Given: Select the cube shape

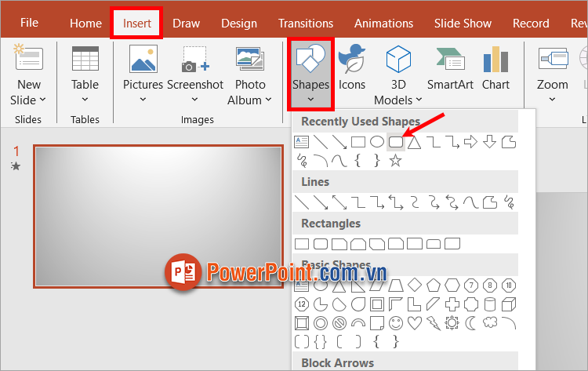Looking at the screenshot, I should coord(509,304).
